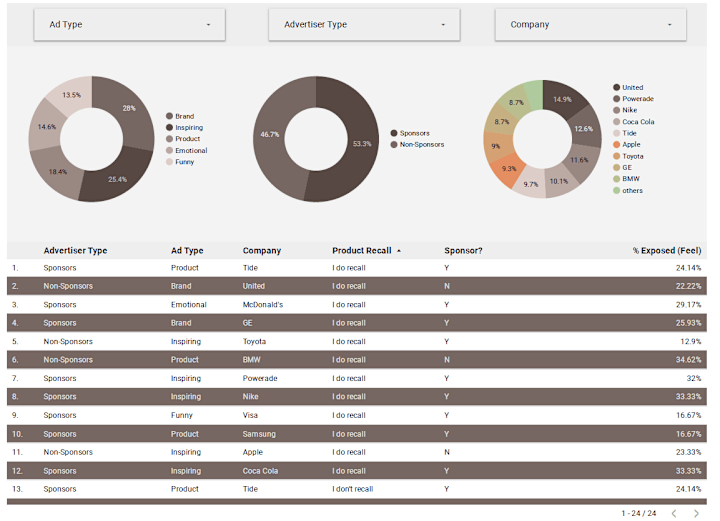Expand the Company filter dropdown

[x=591, y=24]
